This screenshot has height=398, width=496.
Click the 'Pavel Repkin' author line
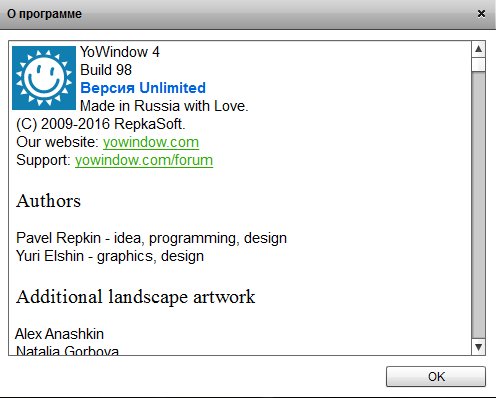pos(151,238)
